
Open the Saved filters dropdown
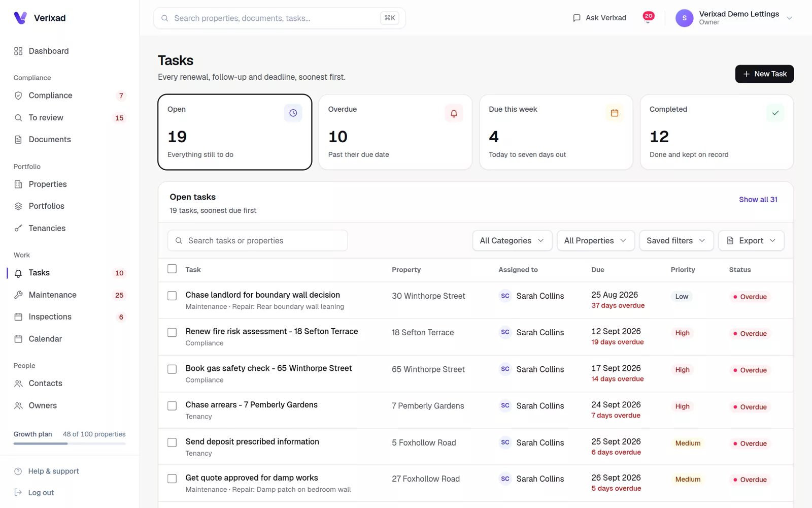coord(676,241)
